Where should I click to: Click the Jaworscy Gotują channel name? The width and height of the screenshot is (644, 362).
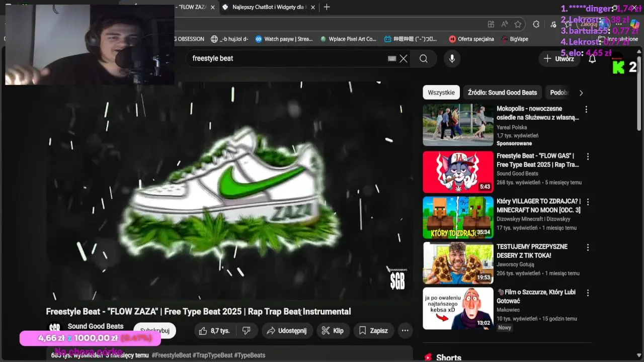point(515,264)
